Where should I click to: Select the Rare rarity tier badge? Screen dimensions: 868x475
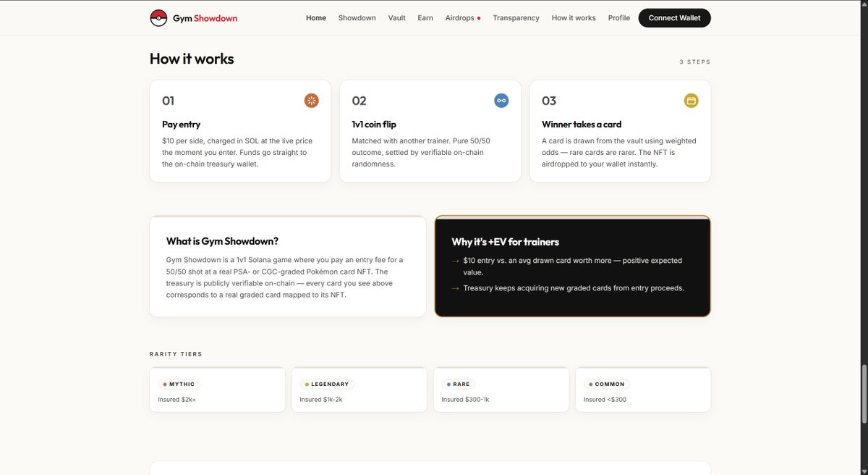click(459, 384)
